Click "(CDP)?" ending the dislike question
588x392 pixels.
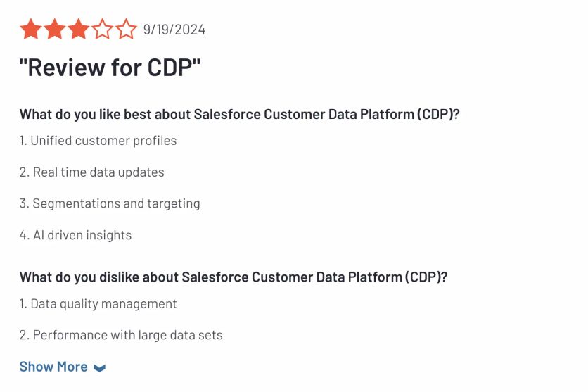pyautogui.click(x=426, y=277)
